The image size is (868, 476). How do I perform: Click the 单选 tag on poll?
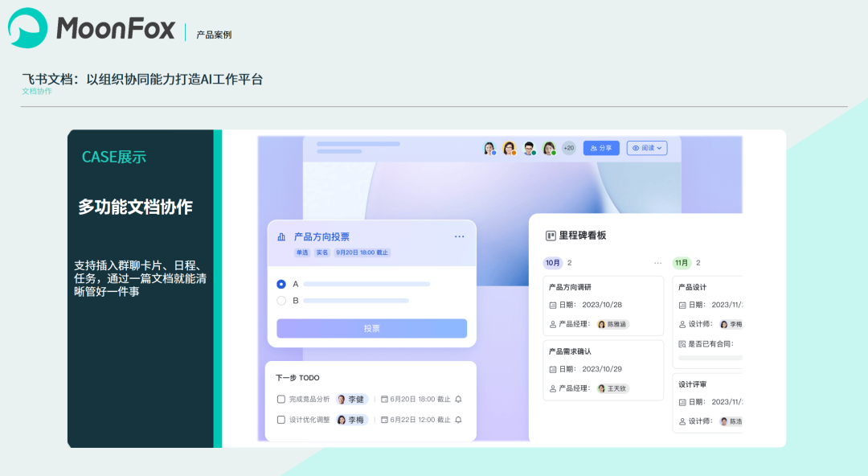(302, 252)
